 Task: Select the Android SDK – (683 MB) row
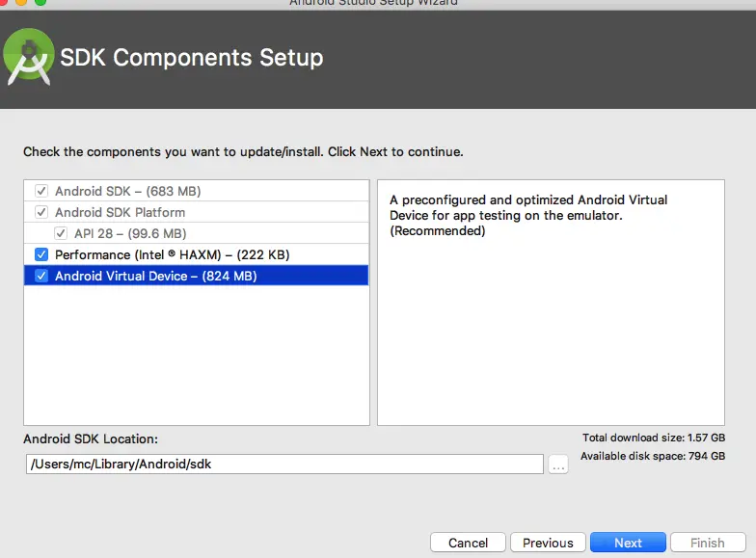(x=197, y=191)
